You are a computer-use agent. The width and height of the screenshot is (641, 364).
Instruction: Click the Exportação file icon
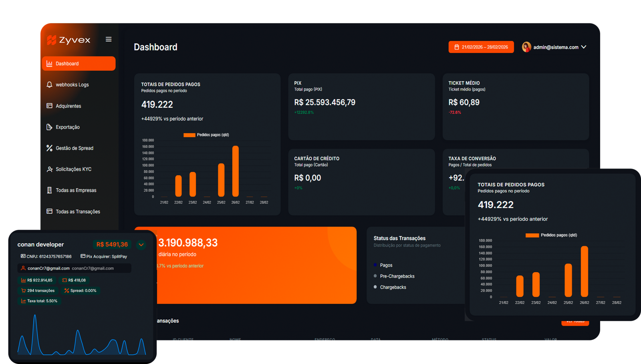tap(49, 127)
